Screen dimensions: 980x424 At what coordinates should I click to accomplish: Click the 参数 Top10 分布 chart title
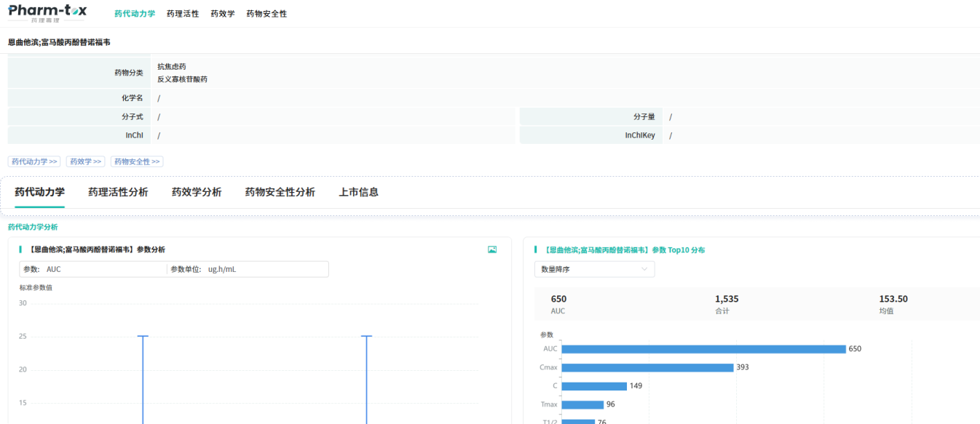(x=623, y=249)
